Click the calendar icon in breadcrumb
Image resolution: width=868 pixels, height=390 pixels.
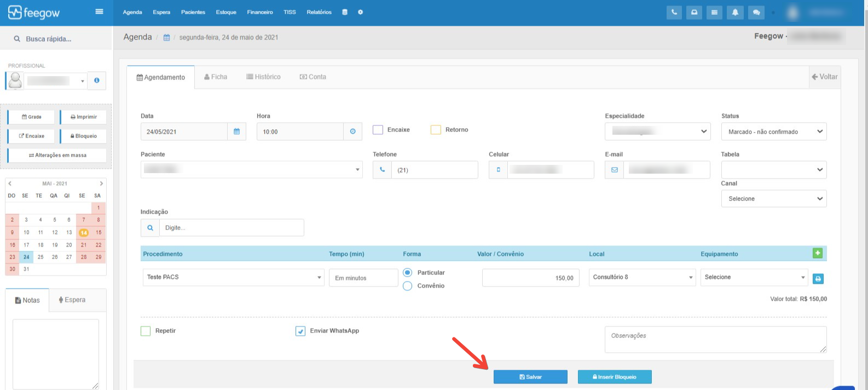click(166, 37)
